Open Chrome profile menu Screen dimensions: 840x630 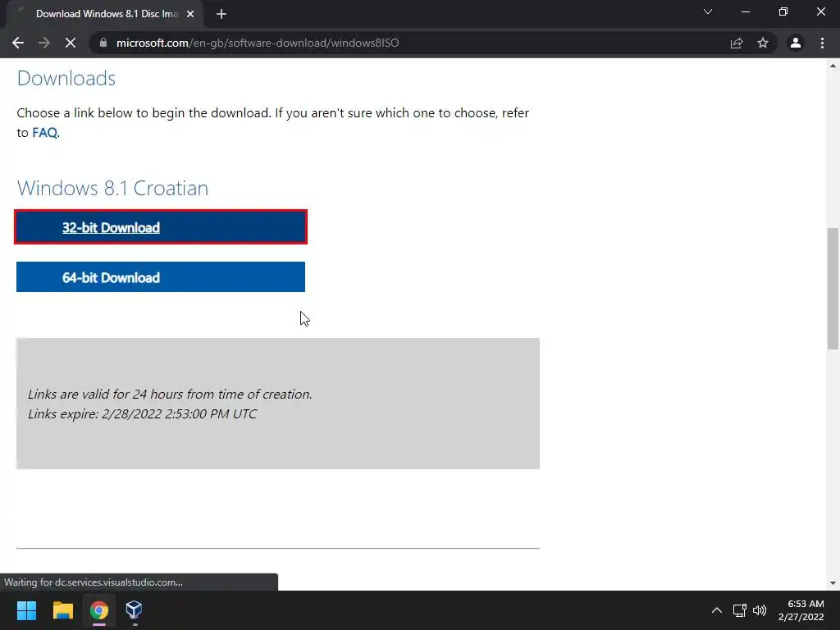click(x=796, y=43)
